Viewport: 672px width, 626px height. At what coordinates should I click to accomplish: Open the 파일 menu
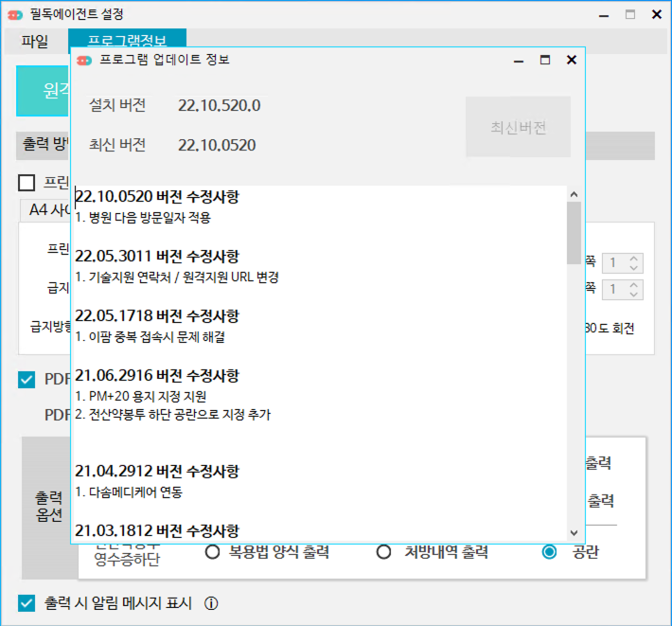(35, 41)
